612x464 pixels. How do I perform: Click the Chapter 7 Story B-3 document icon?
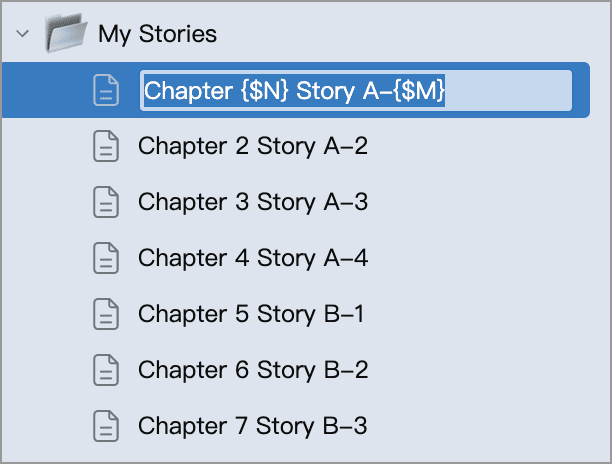click(106, 427)
